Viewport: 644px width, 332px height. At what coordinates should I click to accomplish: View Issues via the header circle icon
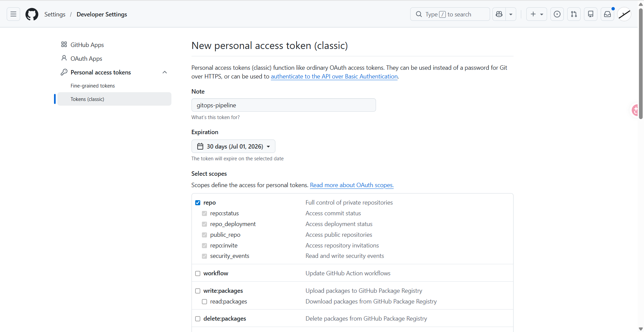(x=557, y=14)
